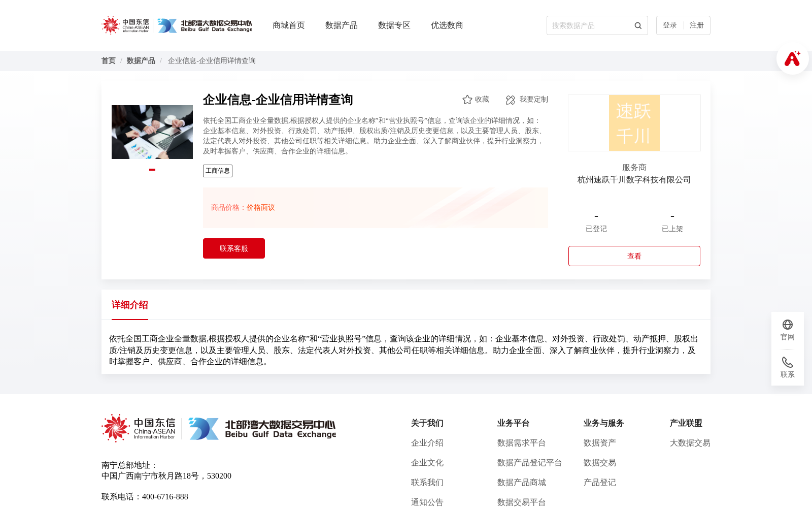This screenshot has height=508, width=812.
Task: Click the page title 企业信息-企业信用详情查询
Action: tap(278, 100)
